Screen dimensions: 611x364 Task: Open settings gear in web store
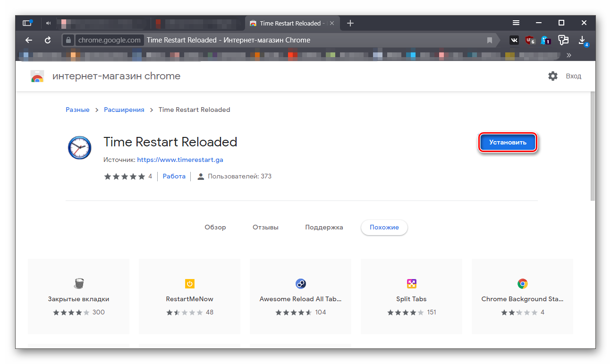[553, 76]
